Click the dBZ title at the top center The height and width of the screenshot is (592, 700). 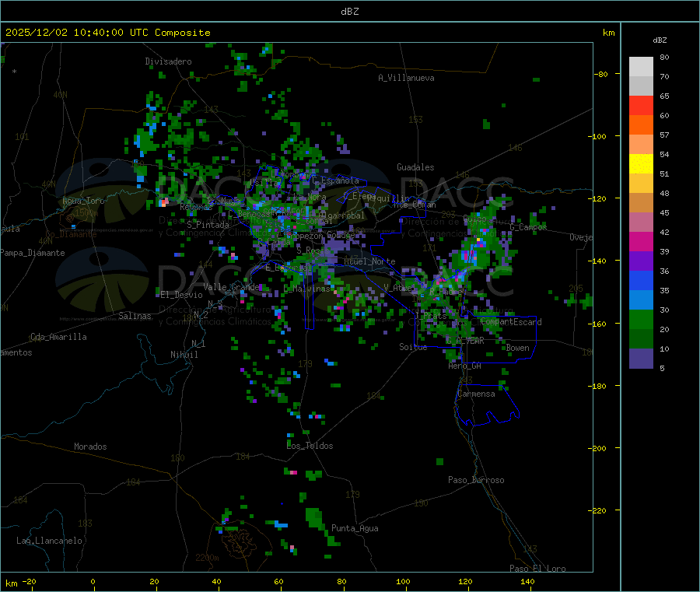(349, 12)
